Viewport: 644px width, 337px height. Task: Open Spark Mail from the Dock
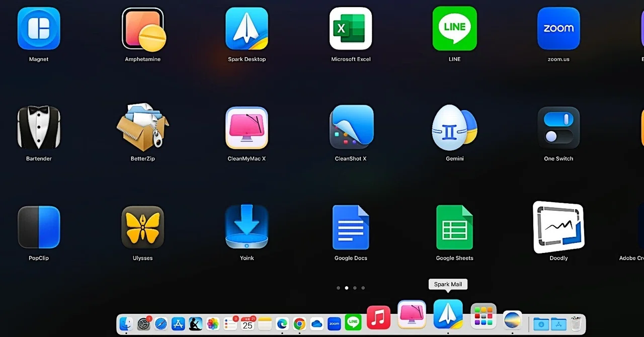(x=448, y=314)
